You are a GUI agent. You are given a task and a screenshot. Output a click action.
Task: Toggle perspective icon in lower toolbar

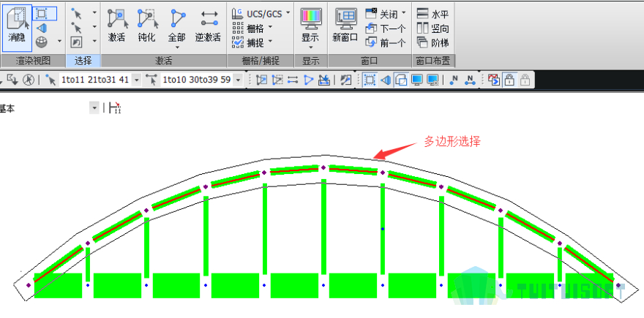(385, 80)
